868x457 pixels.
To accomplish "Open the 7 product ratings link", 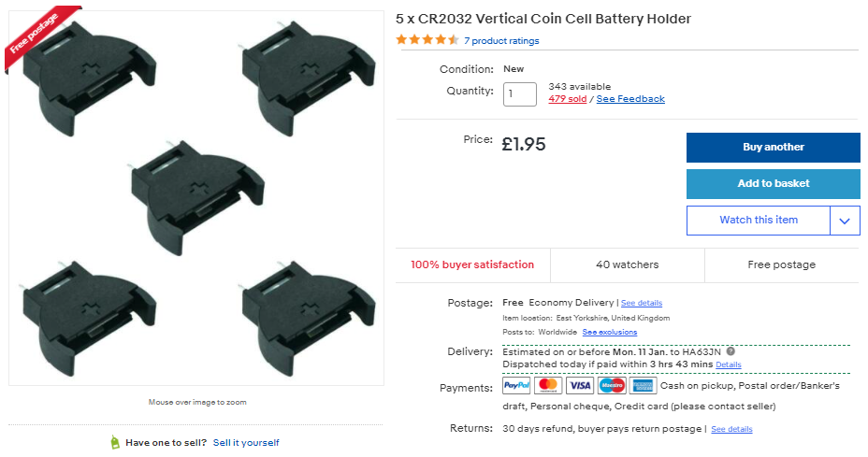I will 501,41.
